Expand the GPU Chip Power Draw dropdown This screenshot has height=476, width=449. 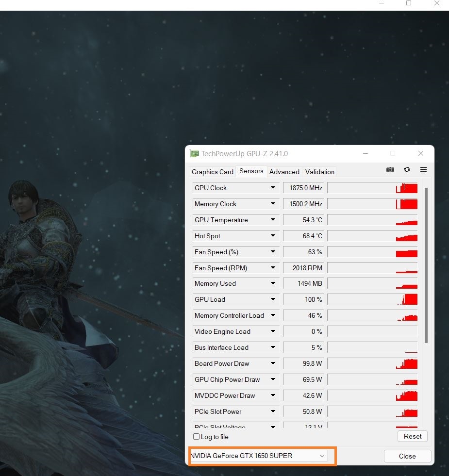pyautogui.click(x=273, y=379)
